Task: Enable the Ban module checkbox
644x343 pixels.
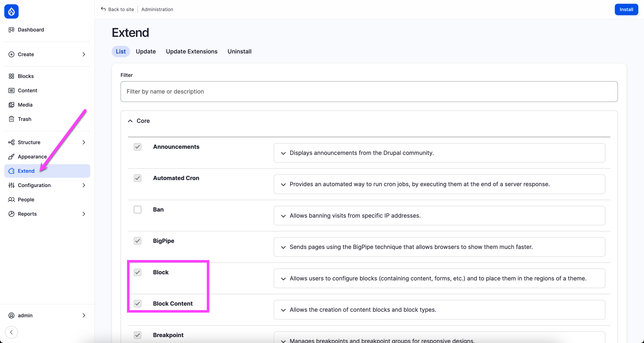Action: [138, 209]
